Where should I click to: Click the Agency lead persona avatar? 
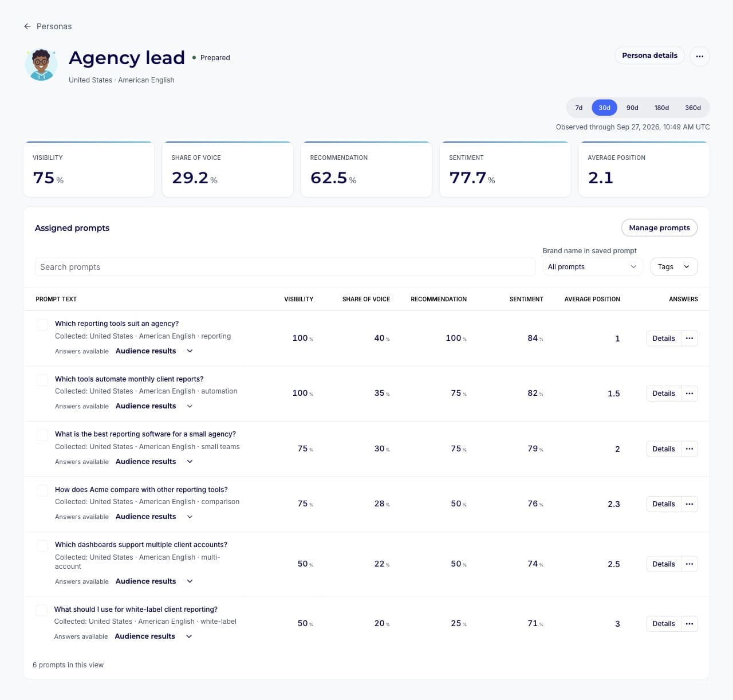pyautogui.click(x=41, y=65)
